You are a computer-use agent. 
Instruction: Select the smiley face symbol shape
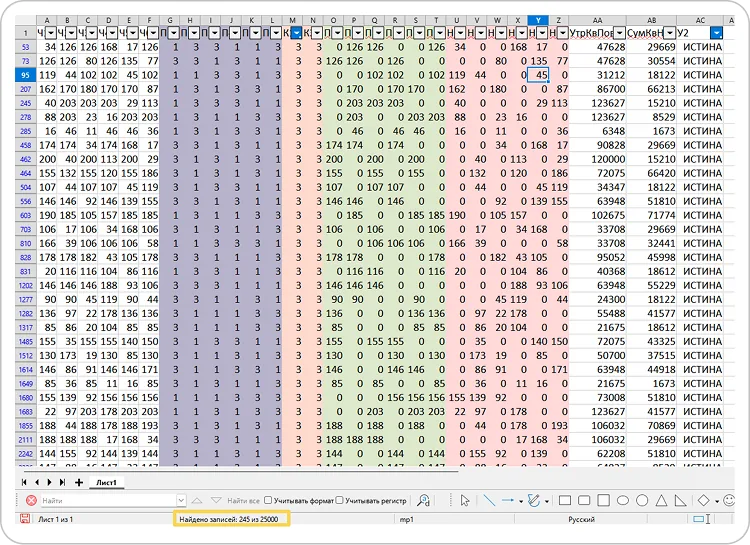pos(728,501)
